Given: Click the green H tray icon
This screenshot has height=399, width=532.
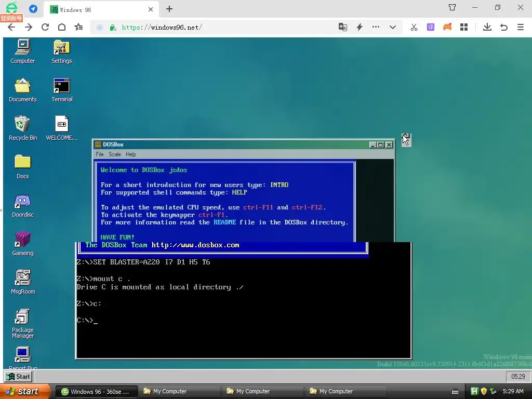Looking at the screenshot, I should [x=474, y=392].
